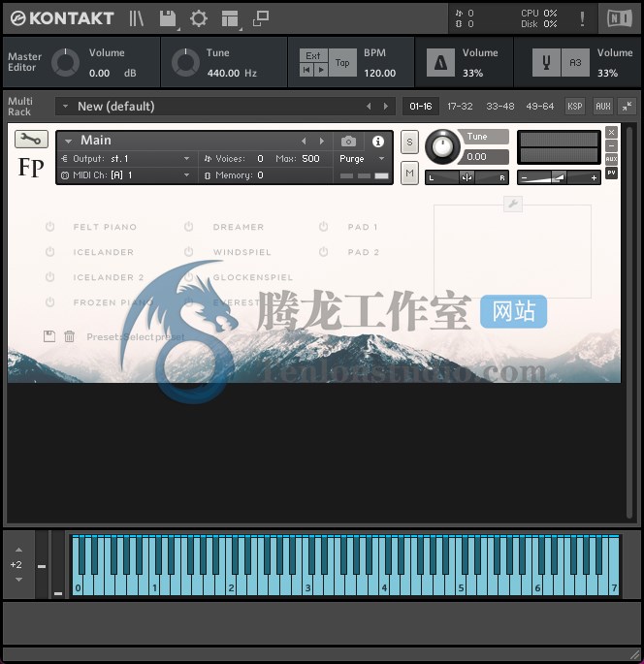Adjust the Master Volume knob
Image resolution: width=644 pixels, height=664 pixels.
tap(65, 63)
